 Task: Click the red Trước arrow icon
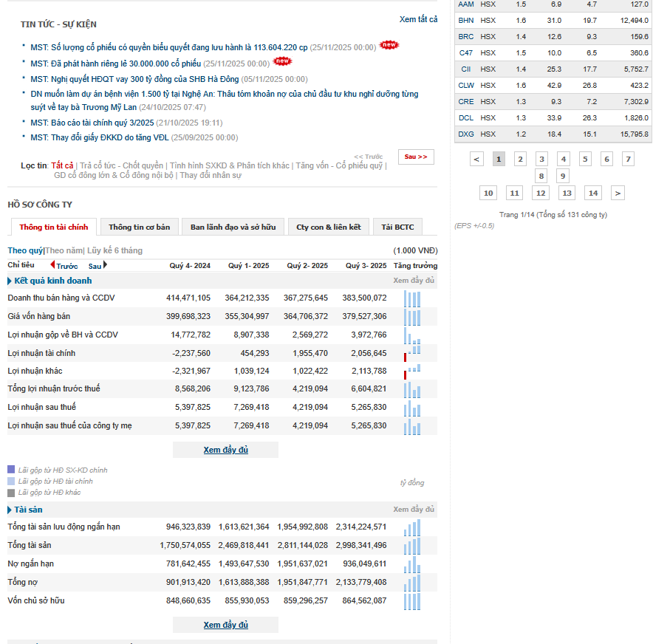[x=52, y=264]
